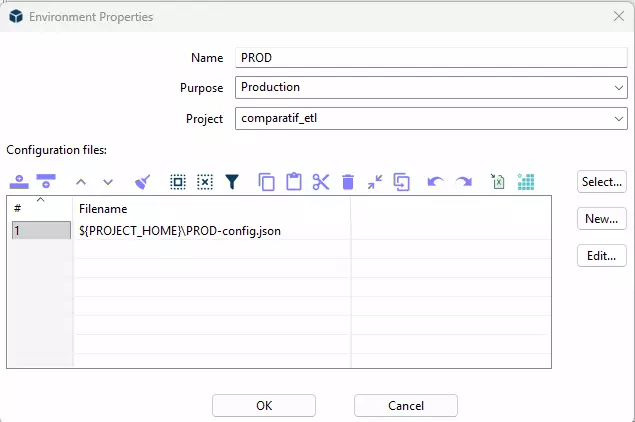Image resolution: width=635 pixels, height=422 pixels.
Task: Click the Name field containing PROD
Action: coord(431,58)
